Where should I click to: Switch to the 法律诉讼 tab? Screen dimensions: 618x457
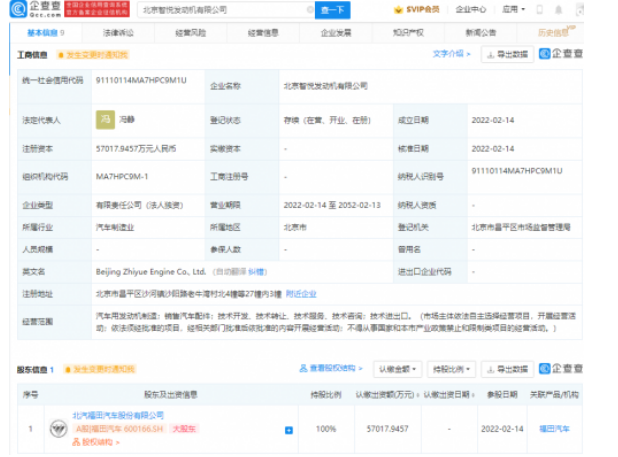click(x=118, y=33)
